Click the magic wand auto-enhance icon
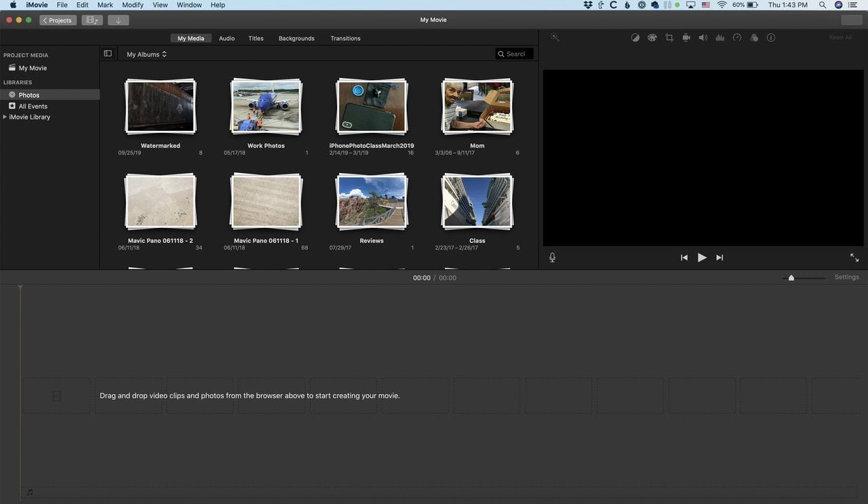 tap(555, 38)
